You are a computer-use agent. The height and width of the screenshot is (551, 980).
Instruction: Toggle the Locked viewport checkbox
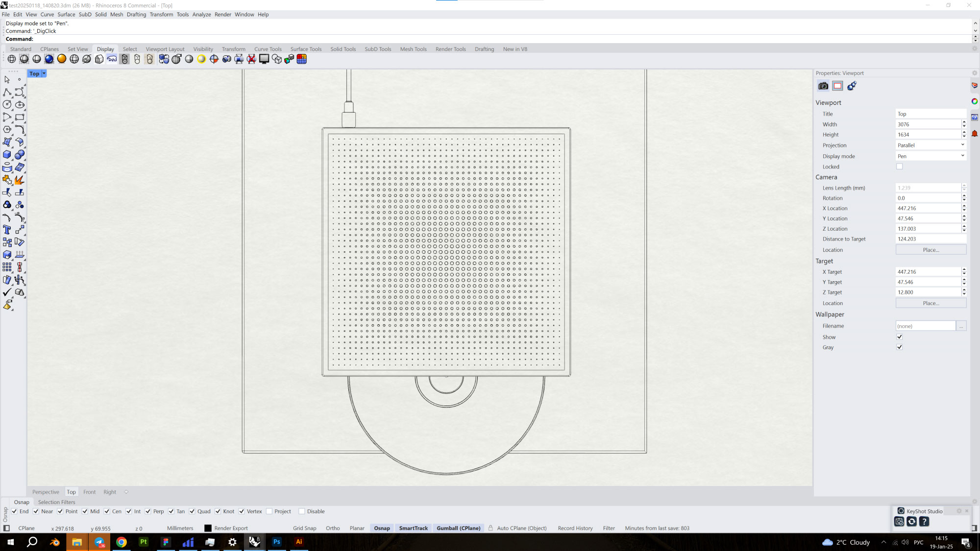coord(899,167)
